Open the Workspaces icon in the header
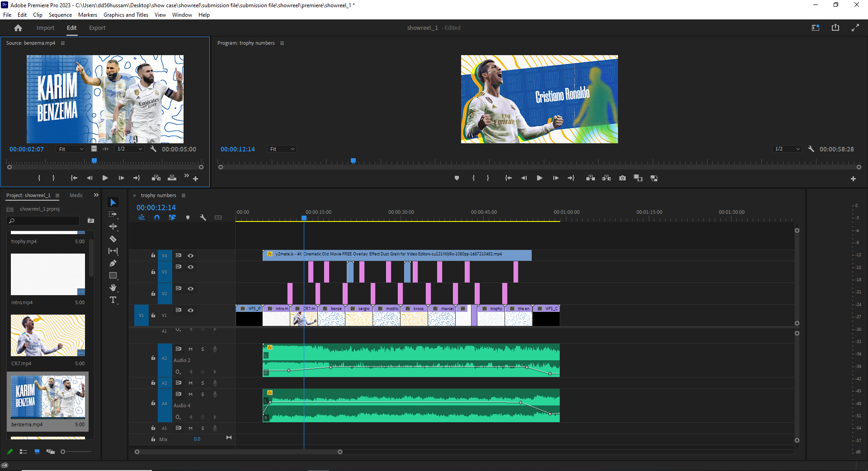This screenshot has width=868, height=471. [x=816, y=28]
